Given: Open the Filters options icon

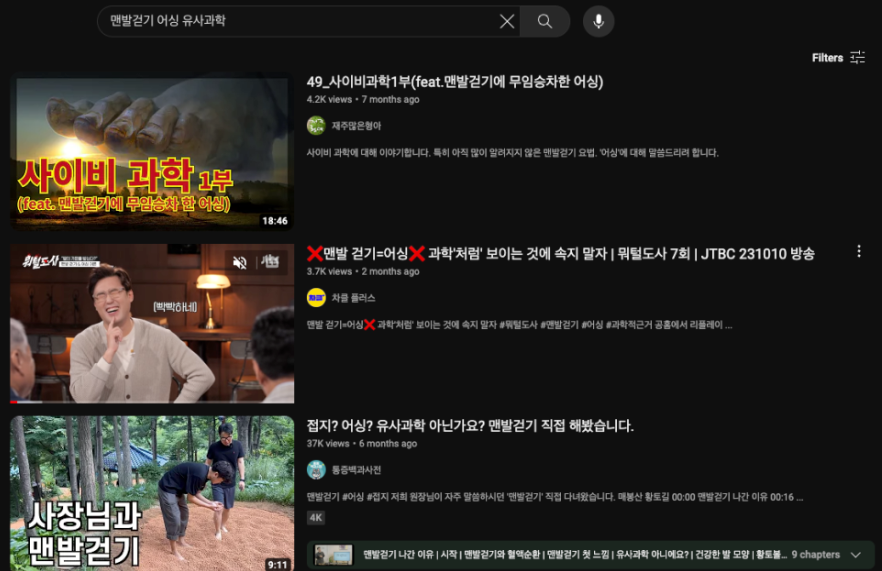Looking at the screenshot, I should click(x=858, y=57).
